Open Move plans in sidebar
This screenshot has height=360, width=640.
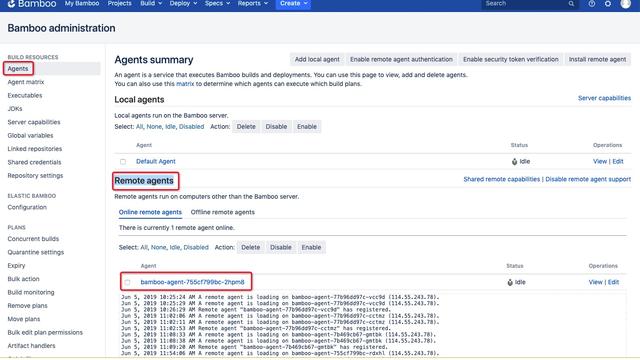(x=24, y=319)
